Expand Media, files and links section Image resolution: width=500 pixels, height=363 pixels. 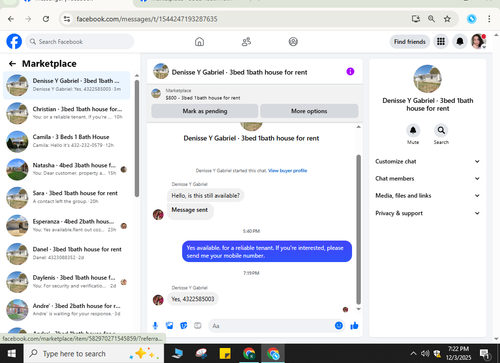(x=427, y=196)
